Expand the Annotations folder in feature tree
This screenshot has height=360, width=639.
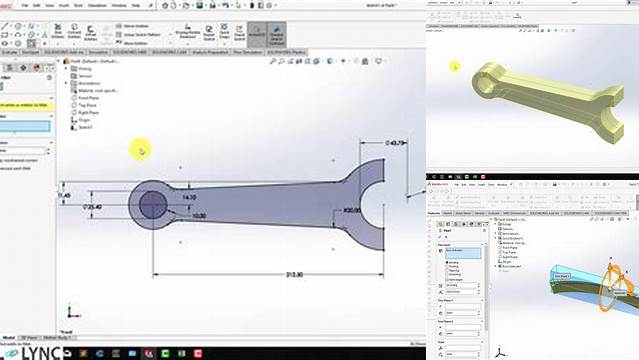tap(66, 83)
